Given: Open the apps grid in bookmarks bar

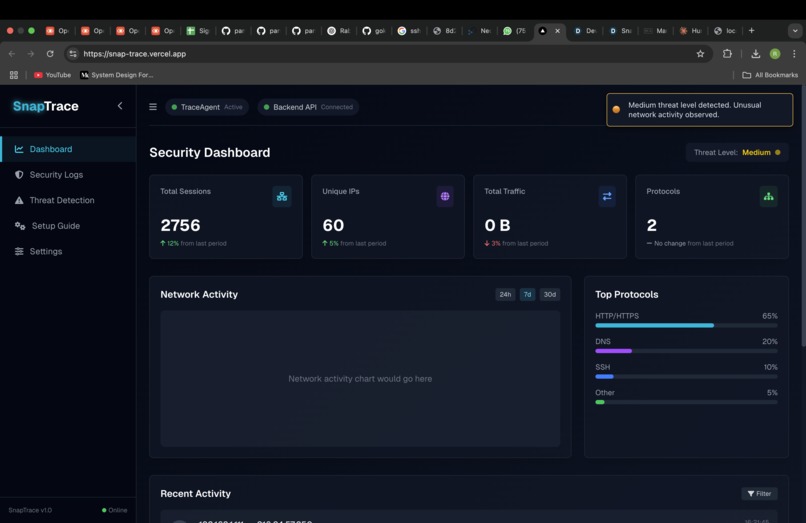Looking at the screenshot, I should coord(14,75).
